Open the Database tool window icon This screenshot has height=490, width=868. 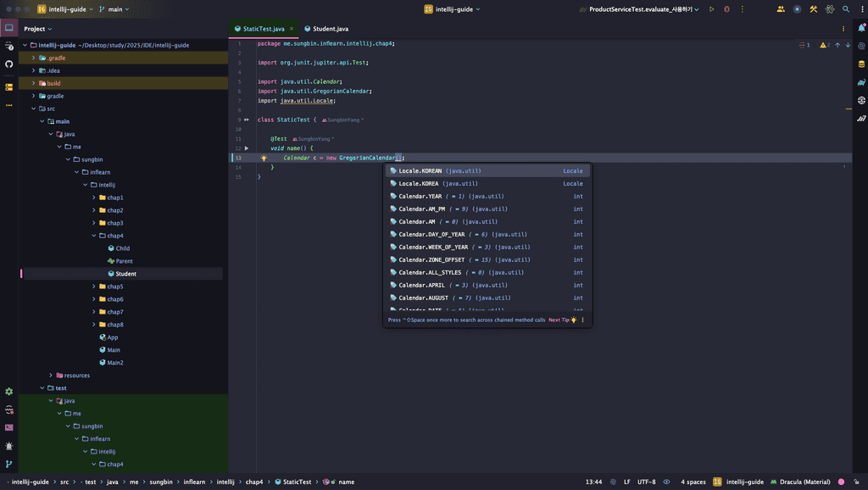tap(861, 64)
